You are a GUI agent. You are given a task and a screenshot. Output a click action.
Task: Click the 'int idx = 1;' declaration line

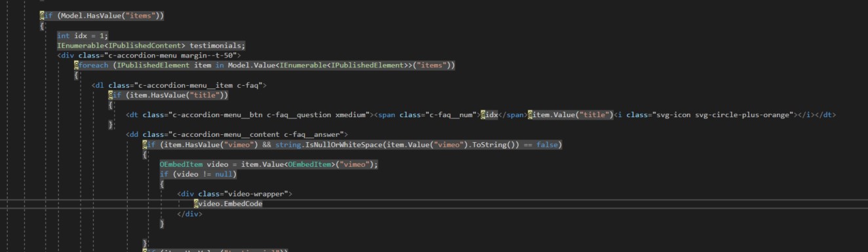click(83, 35)
